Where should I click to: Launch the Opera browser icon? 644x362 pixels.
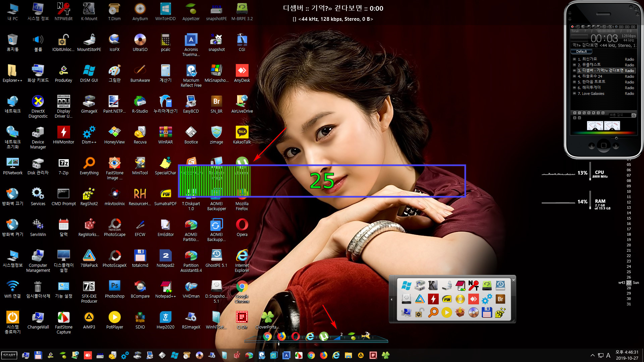click(242, 228)
